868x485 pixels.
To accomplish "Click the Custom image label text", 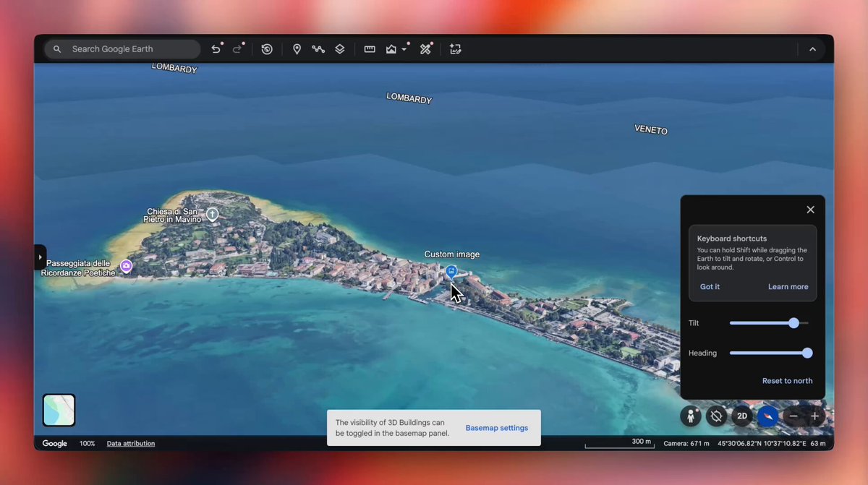I will (452, 254).
